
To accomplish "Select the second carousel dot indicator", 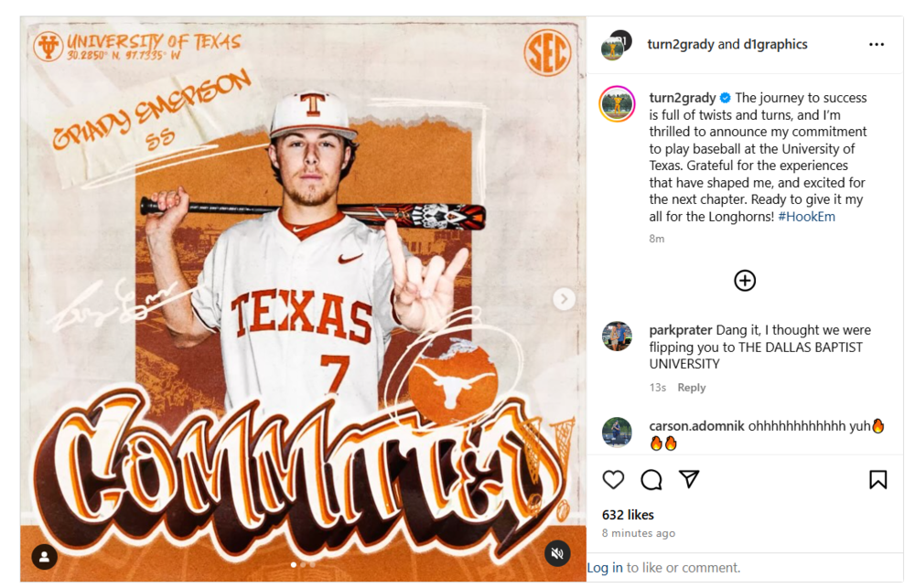I will pos(303,564).
